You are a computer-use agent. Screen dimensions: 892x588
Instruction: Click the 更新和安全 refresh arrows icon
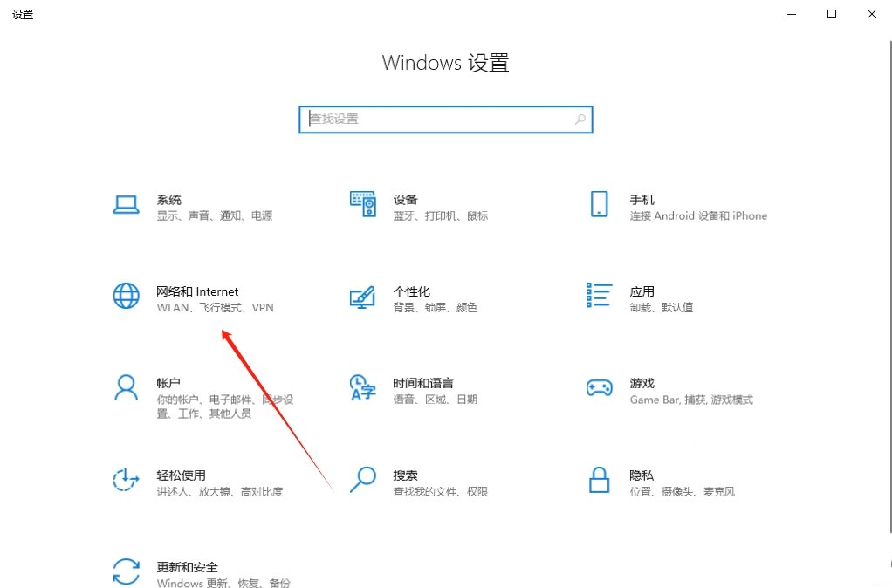[126, 571]
